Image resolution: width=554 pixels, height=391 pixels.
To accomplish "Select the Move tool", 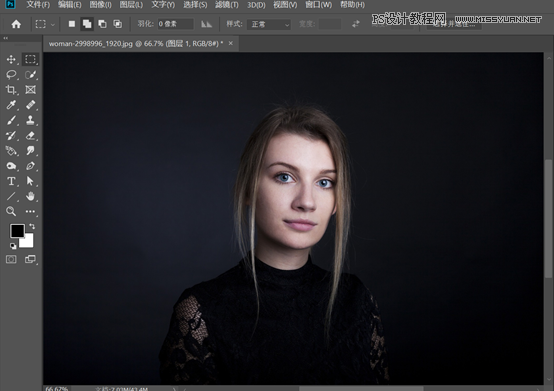I will 11,59.
